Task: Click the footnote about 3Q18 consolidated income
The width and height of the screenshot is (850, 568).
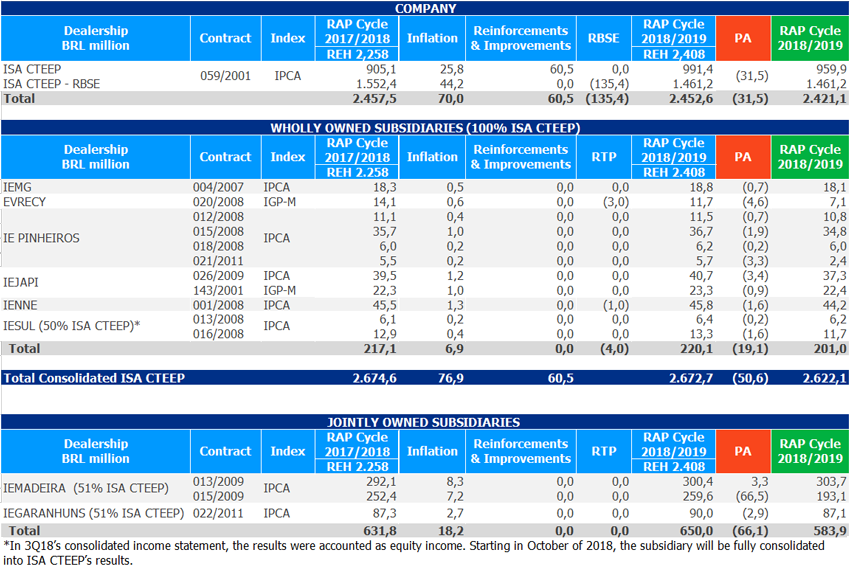Action: pyautogui.click(x=414, y=553)
